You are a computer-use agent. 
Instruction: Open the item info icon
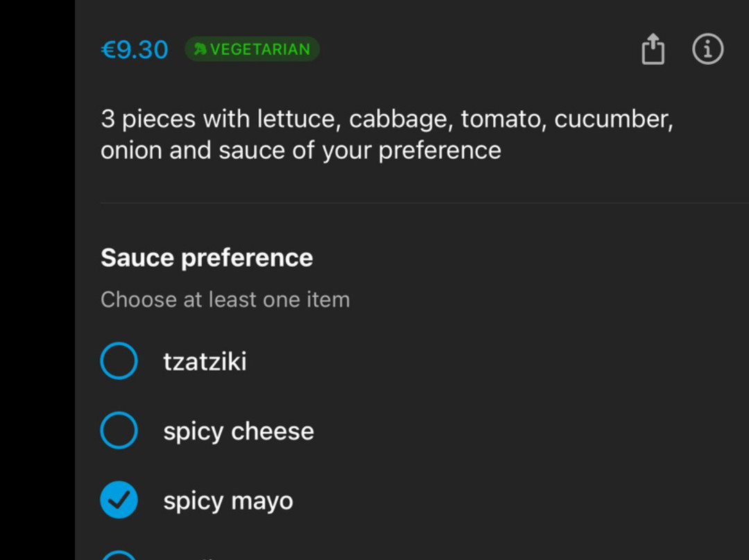click(x=707, y=49)
